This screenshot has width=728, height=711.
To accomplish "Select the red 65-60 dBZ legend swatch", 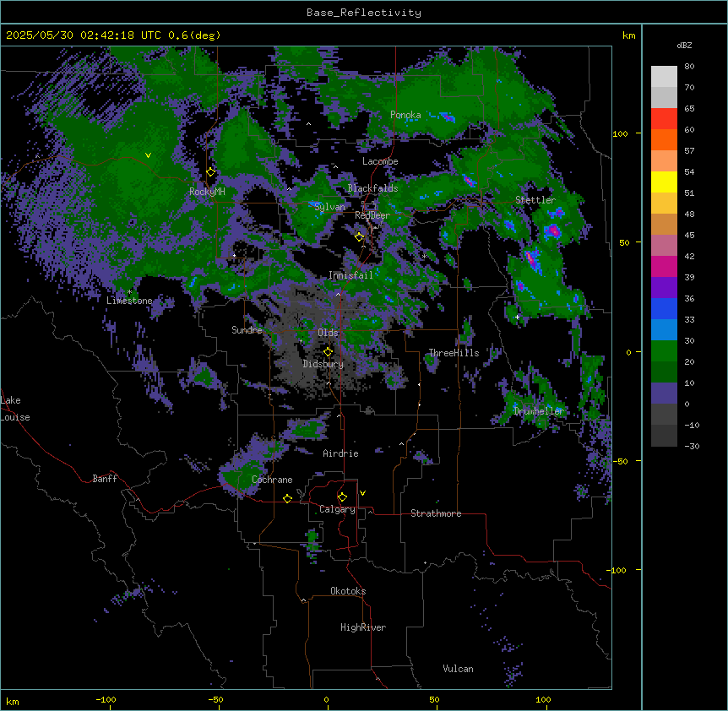I will [x=664, y=119].
